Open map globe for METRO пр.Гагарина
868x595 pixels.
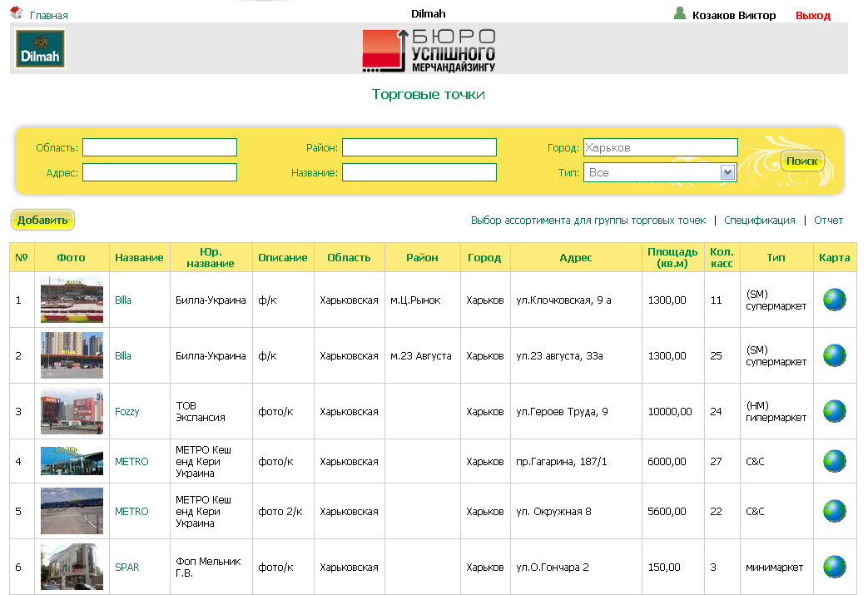coord(834,461)
